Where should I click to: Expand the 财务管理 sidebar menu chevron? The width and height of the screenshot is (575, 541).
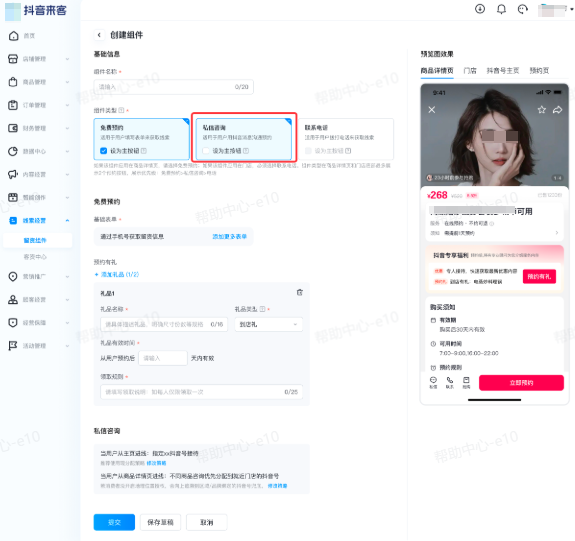[x=67, y=128]
